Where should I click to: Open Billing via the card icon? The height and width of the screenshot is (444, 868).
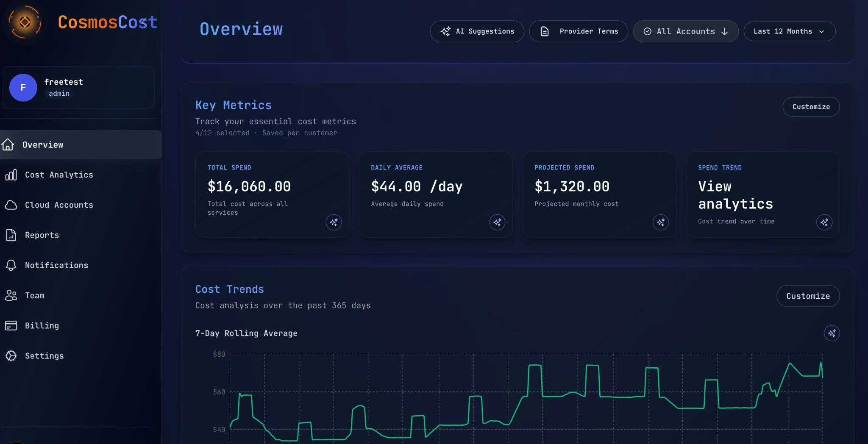click(x=11, y=325)
